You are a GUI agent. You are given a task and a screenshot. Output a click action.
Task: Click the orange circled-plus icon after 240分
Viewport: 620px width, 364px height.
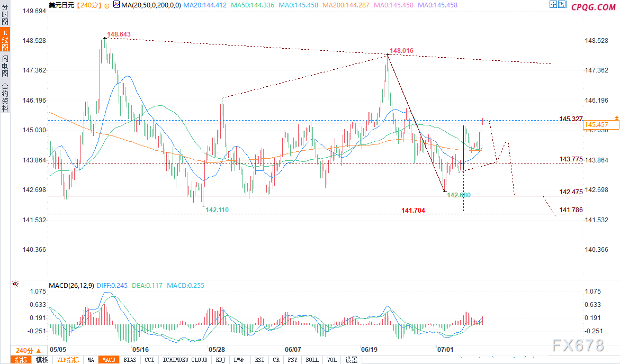pos(106,5)
